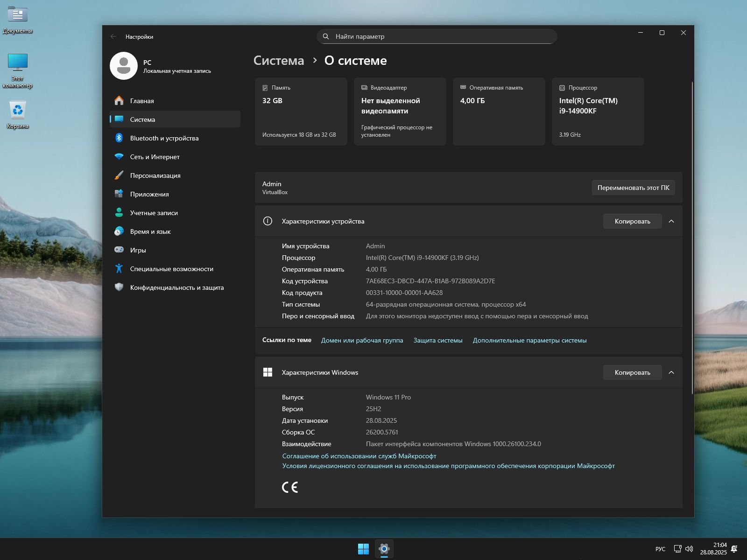The height and width of the screenshot is (560, 747).
Task: Copy the device specifications with Копировать
Action: (633, 221)
